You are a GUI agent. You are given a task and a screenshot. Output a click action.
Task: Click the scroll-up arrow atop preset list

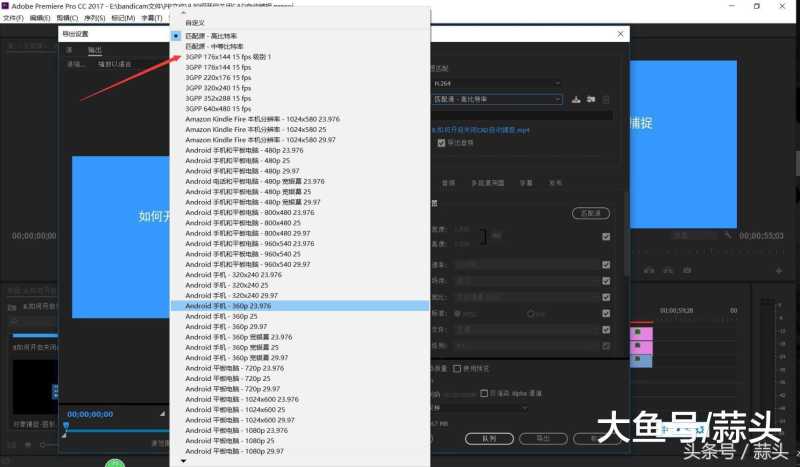click(x=184, y=13)
